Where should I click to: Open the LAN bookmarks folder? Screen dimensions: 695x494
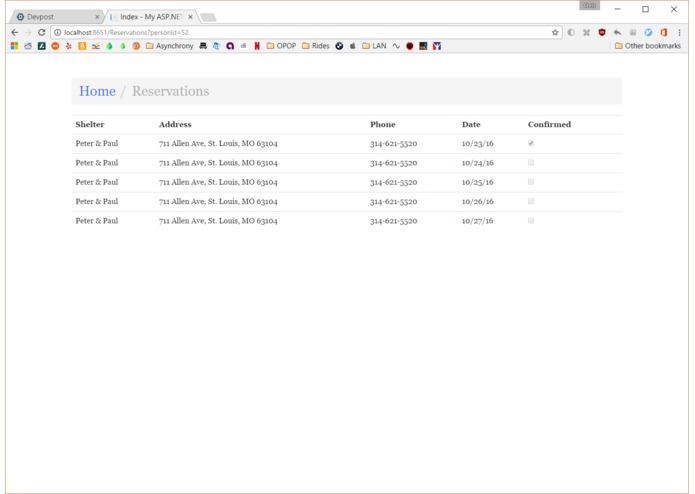pyautogui.click(x=374, y=46)
